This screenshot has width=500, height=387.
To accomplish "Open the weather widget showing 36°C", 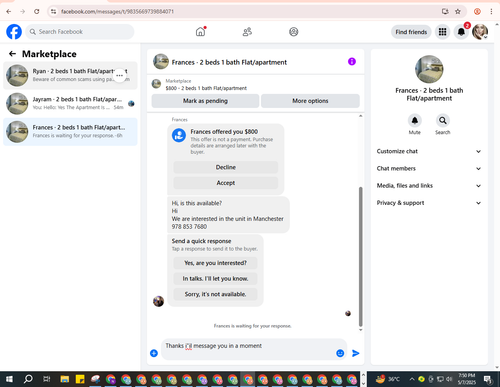I will point(388,379).
